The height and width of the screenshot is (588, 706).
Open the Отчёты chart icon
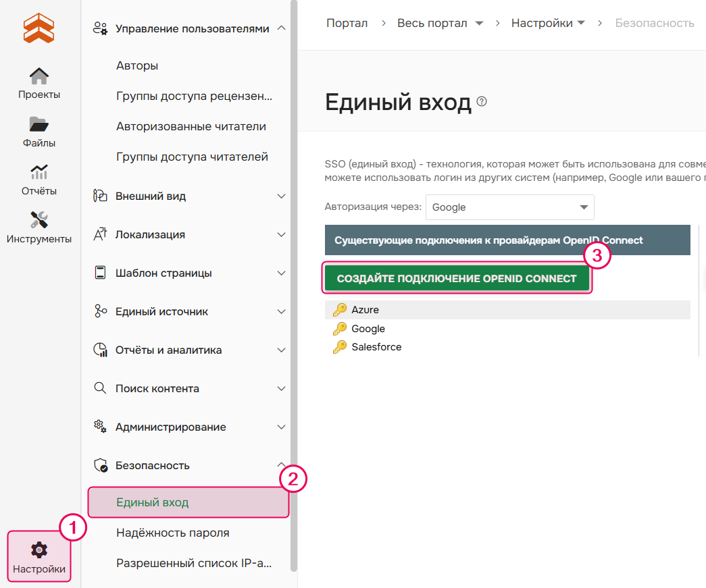point(39,172)
